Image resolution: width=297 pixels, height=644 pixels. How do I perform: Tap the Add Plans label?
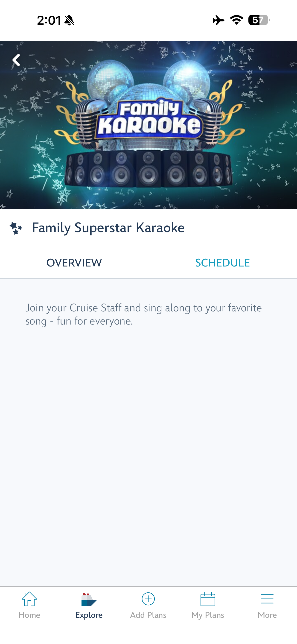pos(148,615)
